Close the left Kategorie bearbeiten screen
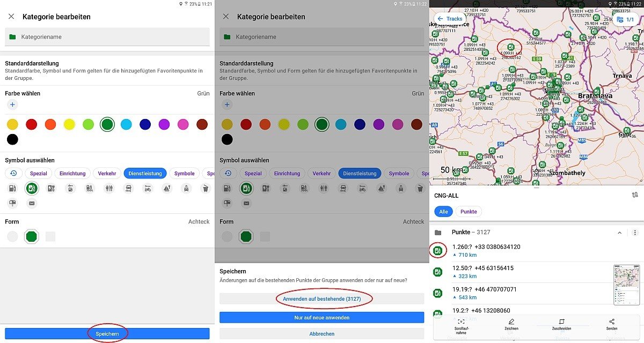 [x=11, y=17]
